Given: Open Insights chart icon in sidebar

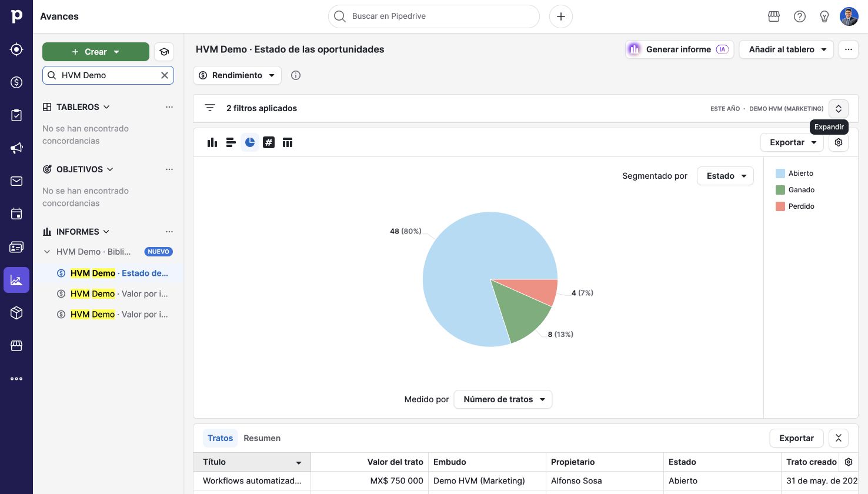Looking at the screenshot, I should coord(16,280).
